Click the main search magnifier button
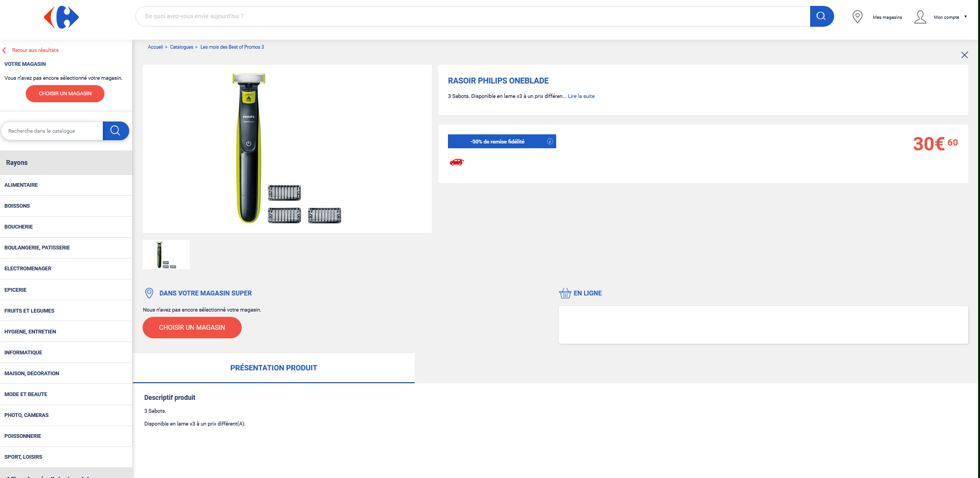The image size is (980, 478). pyautogui.click(x=821, y=16)
